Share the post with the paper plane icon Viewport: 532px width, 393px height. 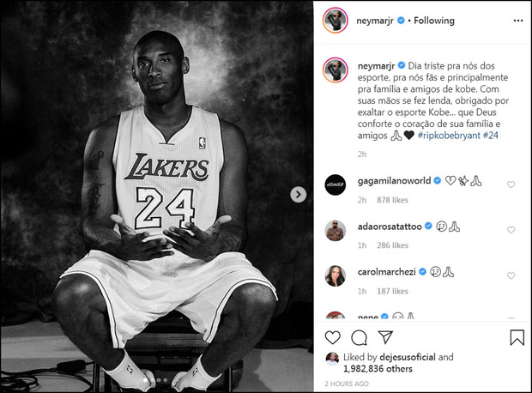(x=386, y=338)
